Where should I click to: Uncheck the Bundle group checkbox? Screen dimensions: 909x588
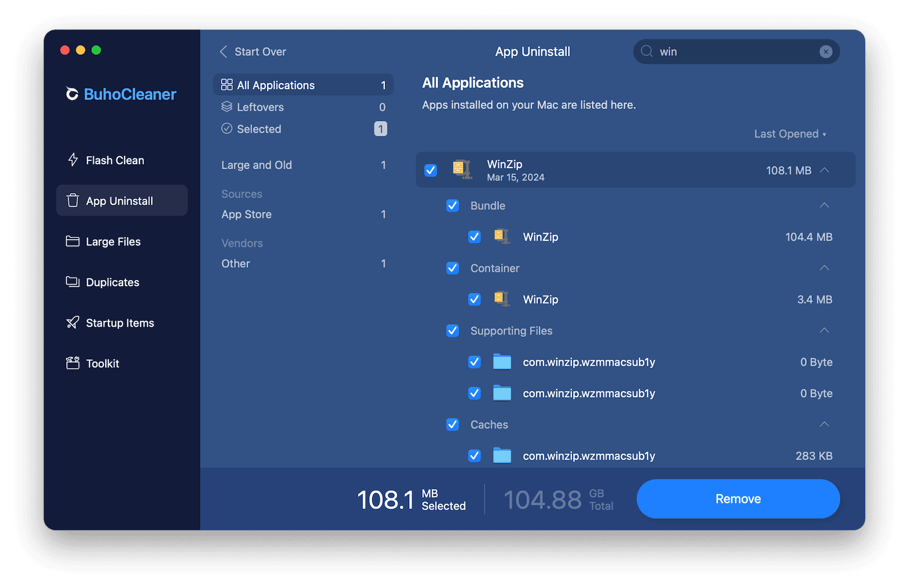coord(453,206)
